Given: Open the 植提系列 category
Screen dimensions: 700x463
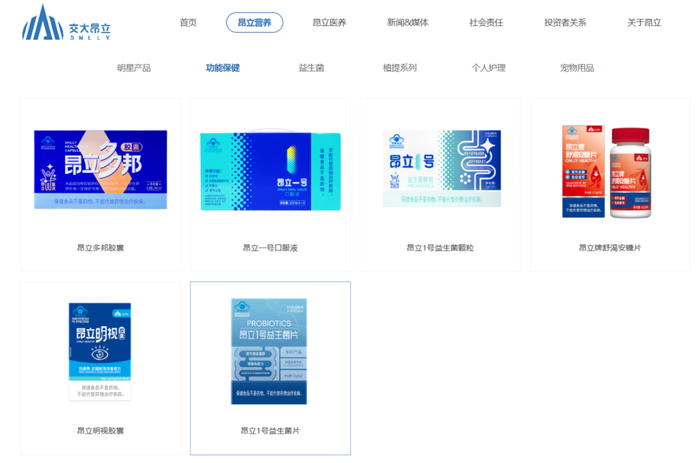Looking at the screenshot, I should tap(400, 68).
